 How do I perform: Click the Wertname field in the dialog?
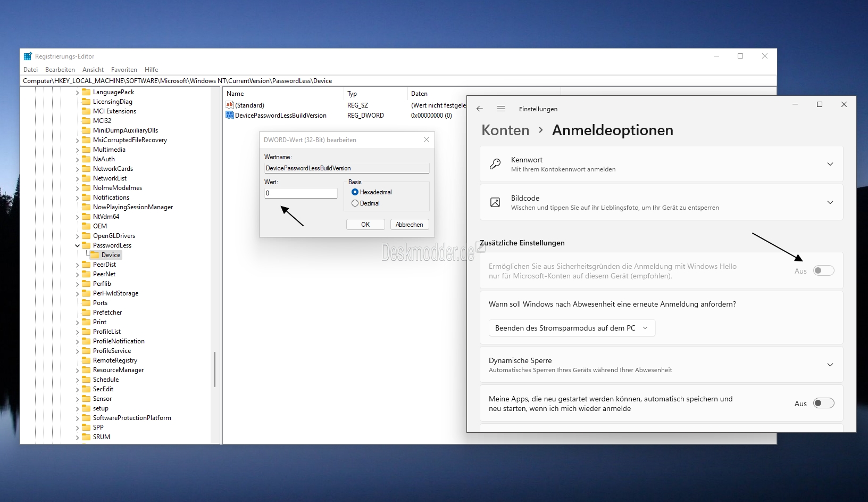point(347,168)
